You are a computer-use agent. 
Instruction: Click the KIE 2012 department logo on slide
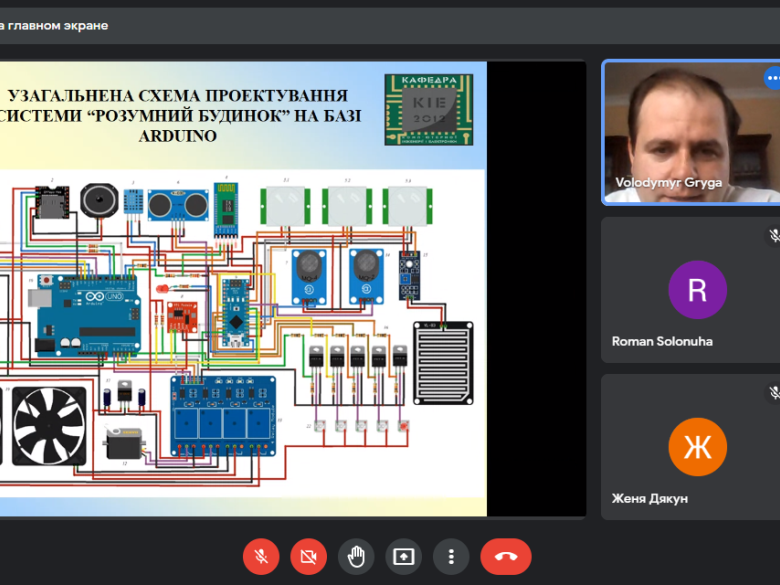point(429,109)
